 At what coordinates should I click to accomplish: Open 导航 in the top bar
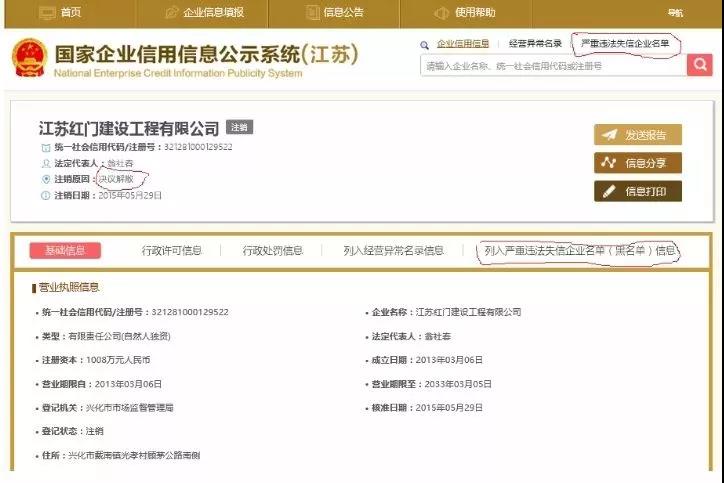point(675,13)
